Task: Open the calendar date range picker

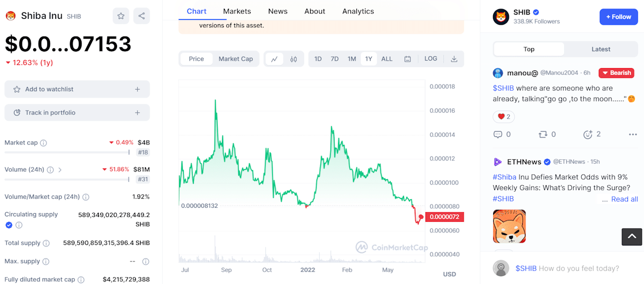Action: click(x=408, y=59)
